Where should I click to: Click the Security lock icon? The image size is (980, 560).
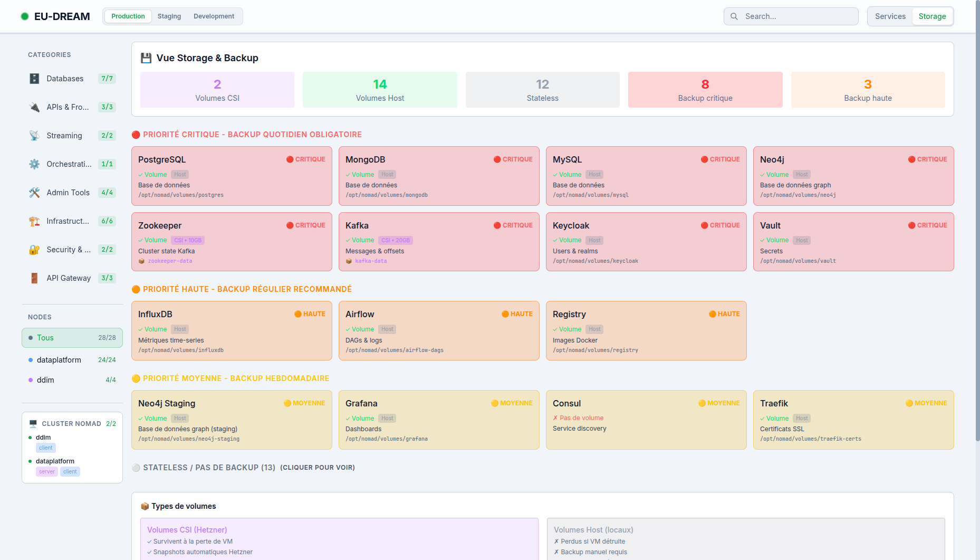point(34,250)
